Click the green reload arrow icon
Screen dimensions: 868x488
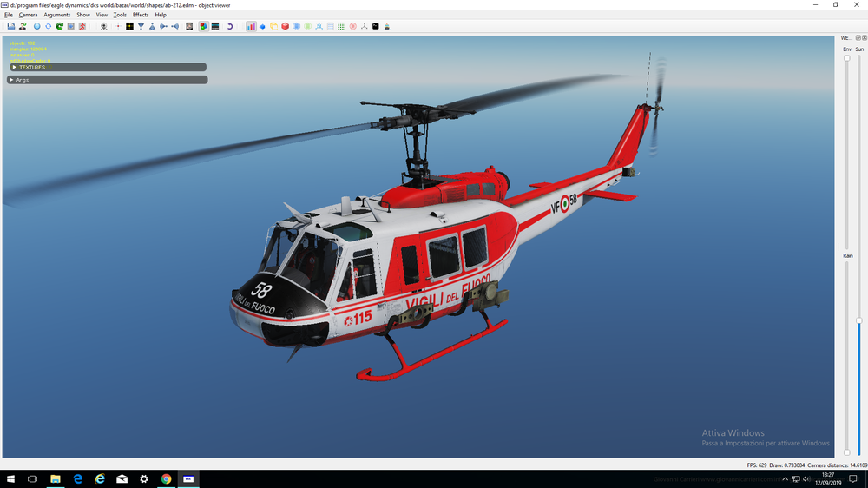(60, 26)
